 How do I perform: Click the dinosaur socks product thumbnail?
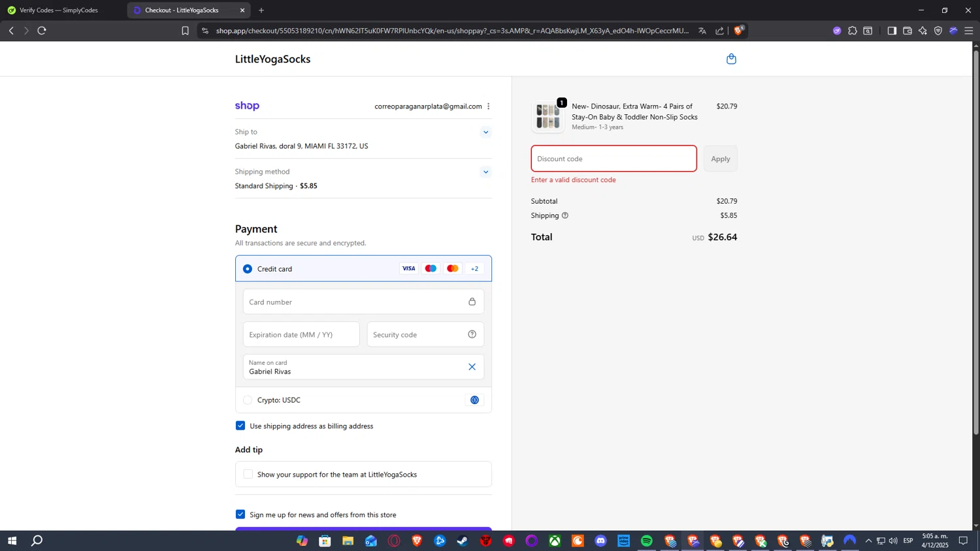[548, 116]
